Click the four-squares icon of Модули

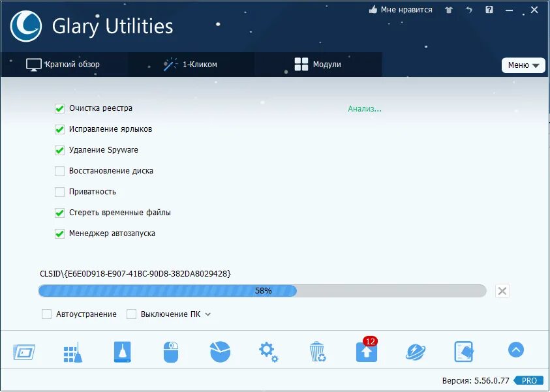301,65
